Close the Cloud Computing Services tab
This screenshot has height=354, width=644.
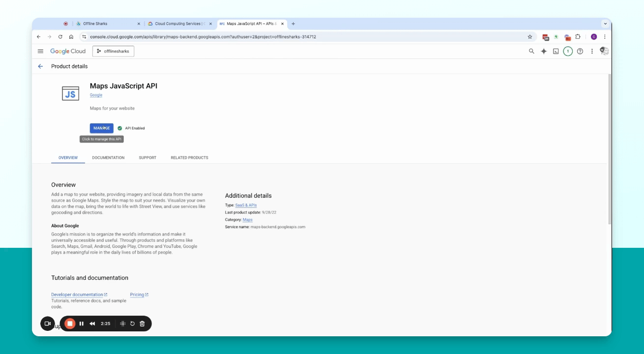[210, 24]
